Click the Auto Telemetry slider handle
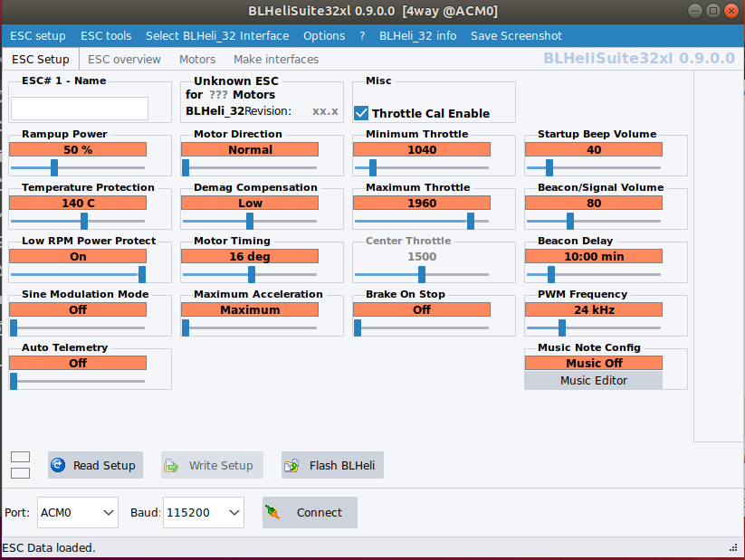Screen dimensions: 745x560 coord(14,381)
